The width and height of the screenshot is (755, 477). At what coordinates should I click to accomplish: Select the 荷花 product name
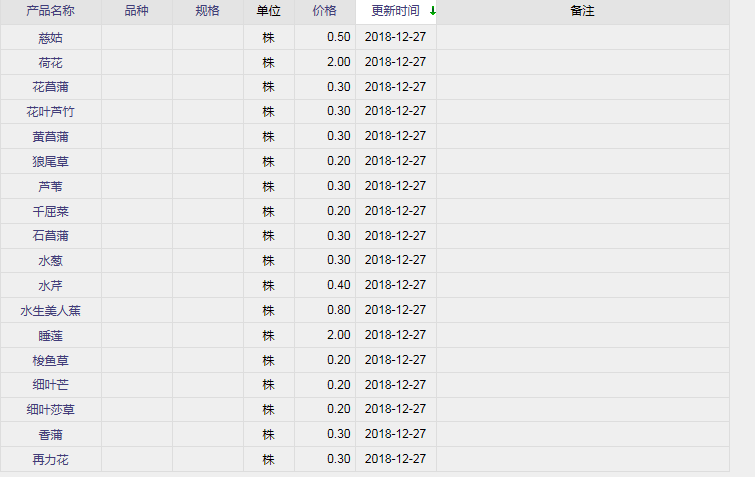pyautogui.click(x=50, y=62)
